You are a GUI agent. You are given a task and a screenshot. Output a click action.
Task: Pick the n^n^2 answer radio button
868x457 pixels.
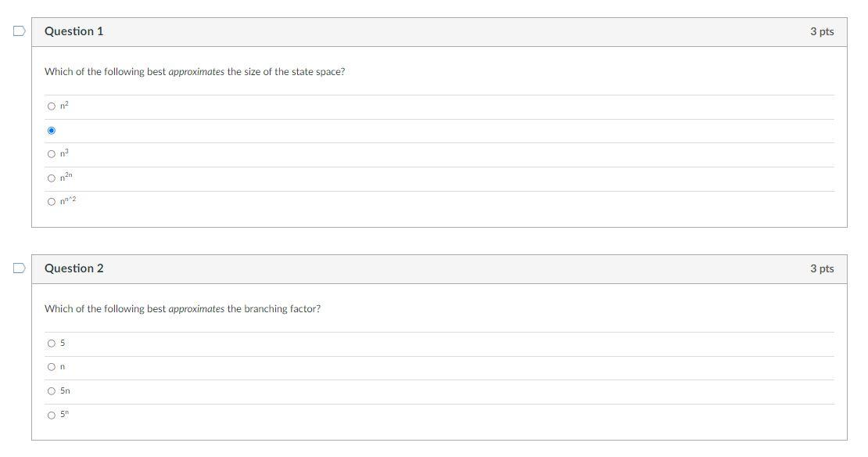coord(52,202)
